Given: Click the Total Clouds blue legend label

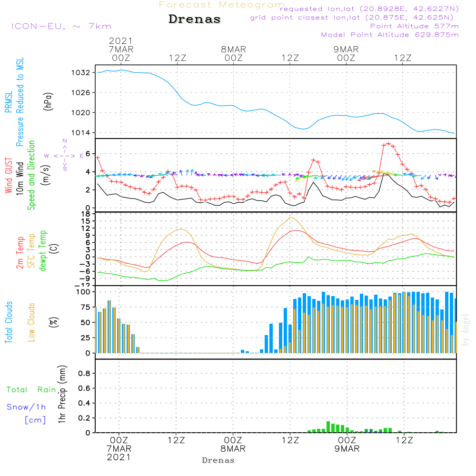Looking at the screenshot, I should click(x=9, y=322).
